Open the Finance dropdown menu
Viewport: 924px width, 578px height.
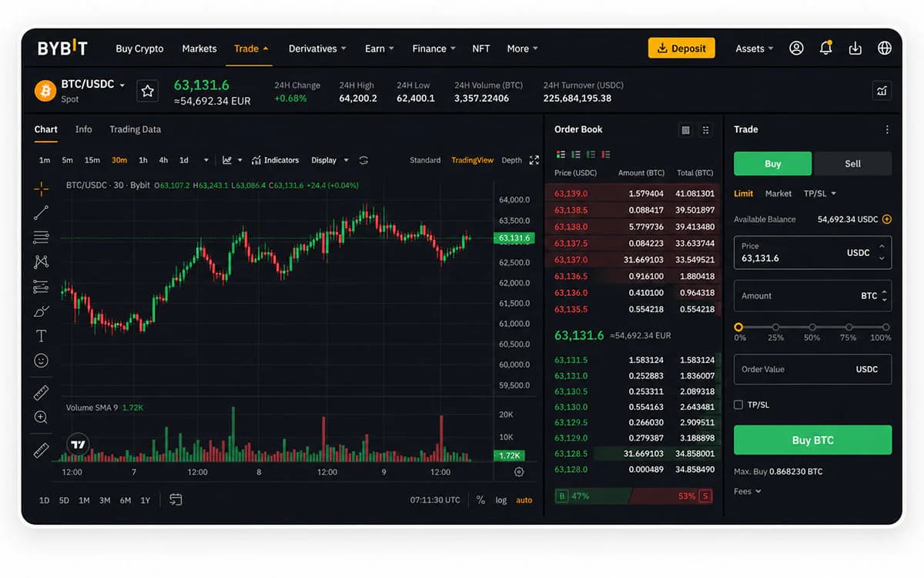[434, 49]
